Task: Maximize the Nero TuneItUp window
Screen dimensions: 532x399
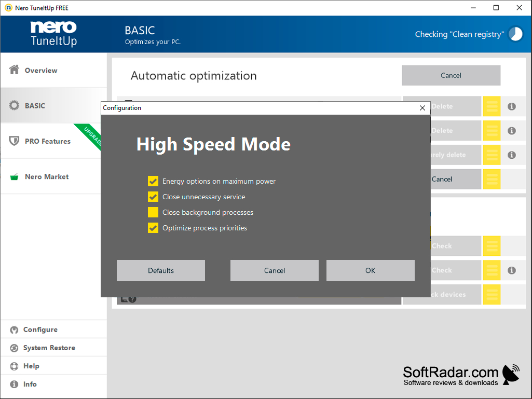Action: (496, 7)
